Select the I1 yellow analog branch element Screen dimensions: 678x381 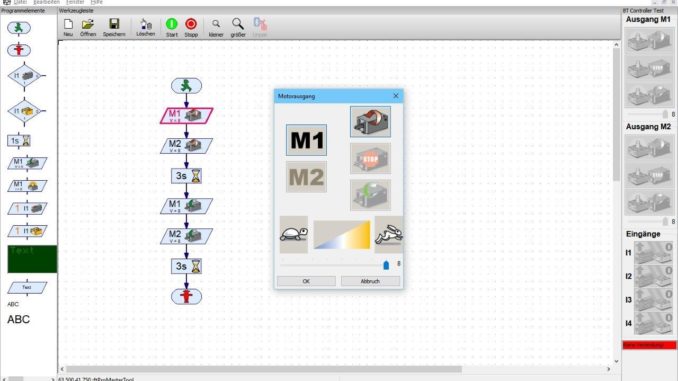pyautogui.click(x=25, y=111)
